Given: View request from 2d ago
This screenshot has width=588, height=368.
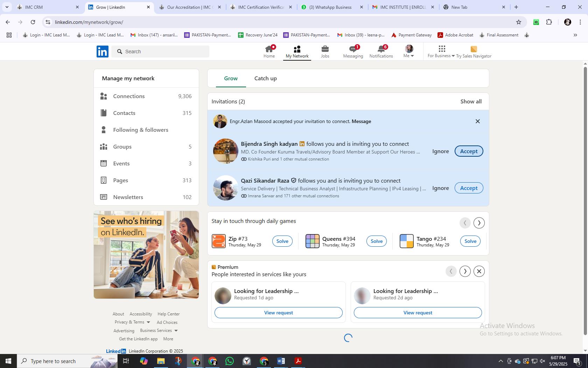Looking at the screenshot, I should (418, 313).
